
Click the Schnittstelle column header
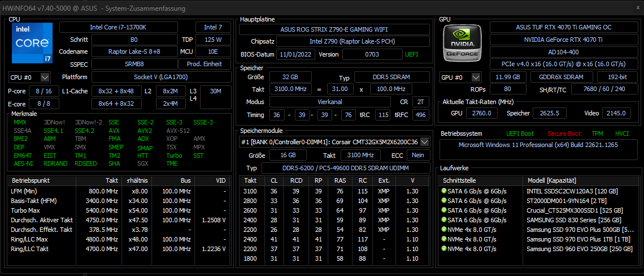click(481, 180)
